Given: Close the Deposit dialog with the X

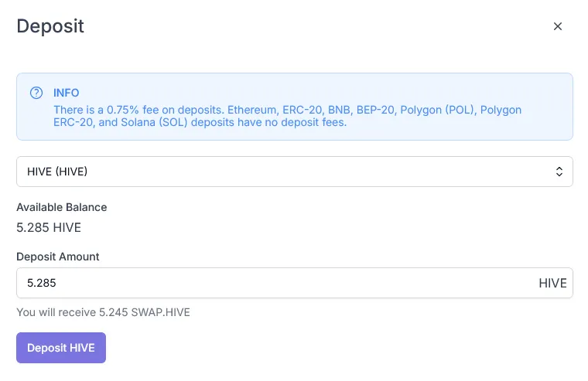Looking at the screenshot, I should 558,26.
